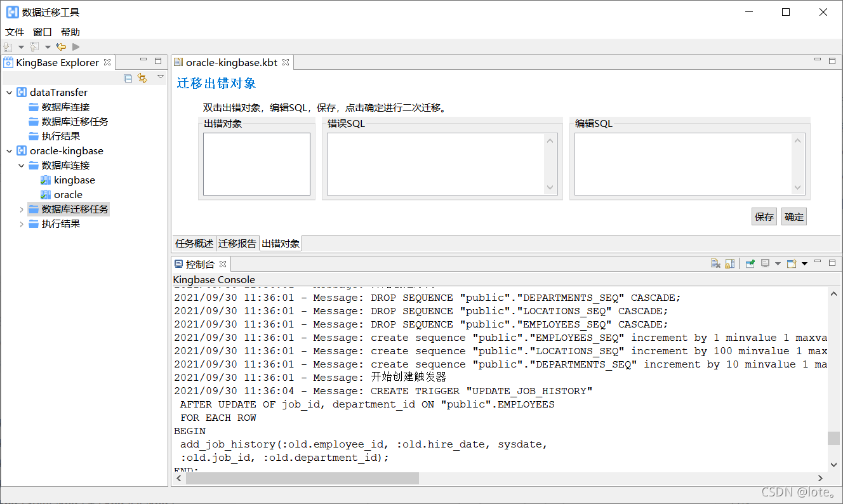Click the Display Selected Console icon

[x=766, y=263]
